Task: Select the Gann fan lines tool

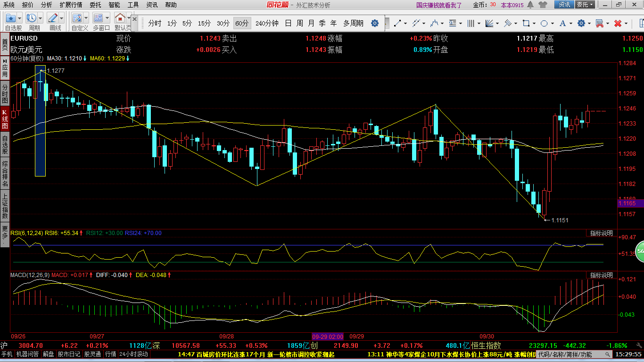Action: [x=489, y=23]
